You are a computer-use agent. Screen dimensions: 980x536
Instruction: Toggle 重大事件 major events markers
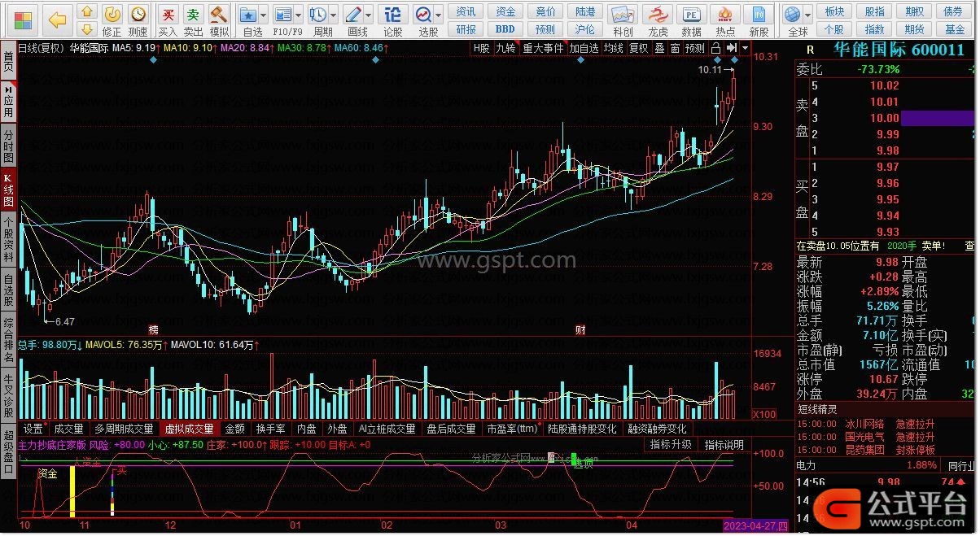[543, 48]
